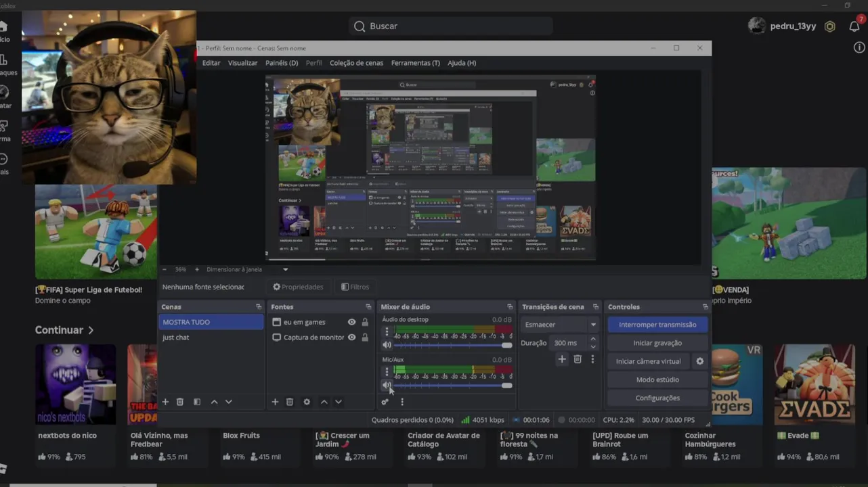Image resolution: width=868 pixels, height=487 pixels.
Task: Open scene filters icon in Cenas toolbar
Action: [197, 402]
